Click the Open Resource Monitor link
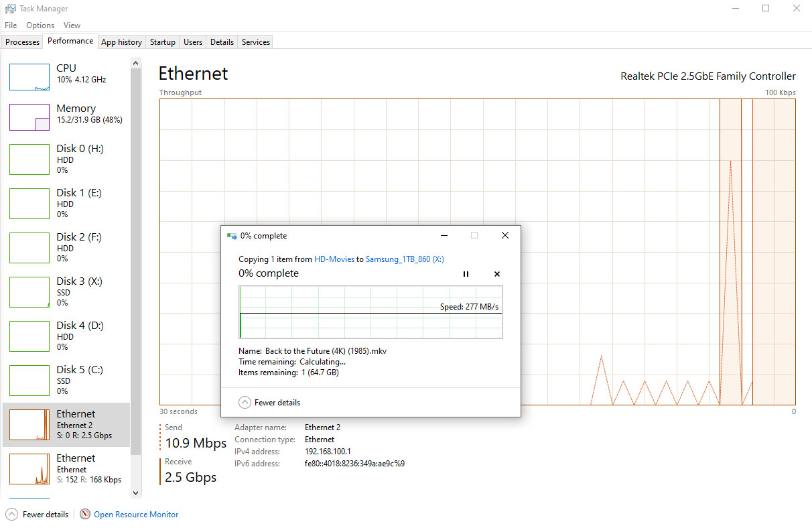812x530 pixels. point(136,515)
